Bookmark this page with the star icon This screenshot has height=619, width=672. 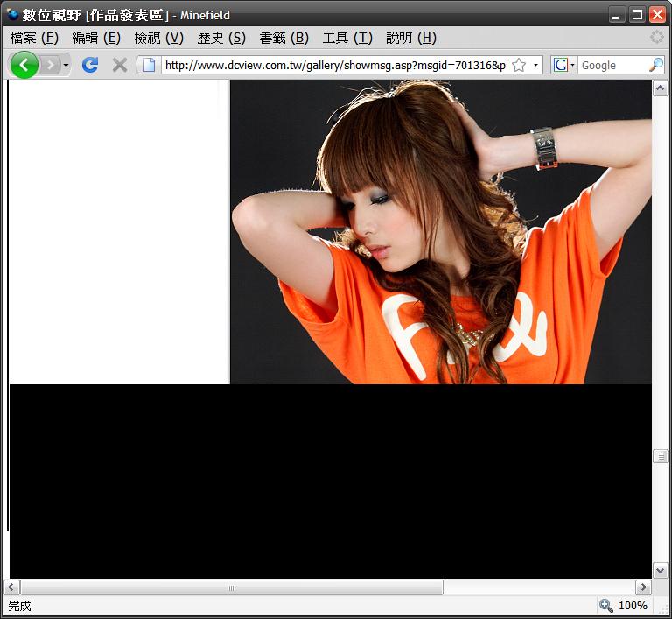click(519, 65)
